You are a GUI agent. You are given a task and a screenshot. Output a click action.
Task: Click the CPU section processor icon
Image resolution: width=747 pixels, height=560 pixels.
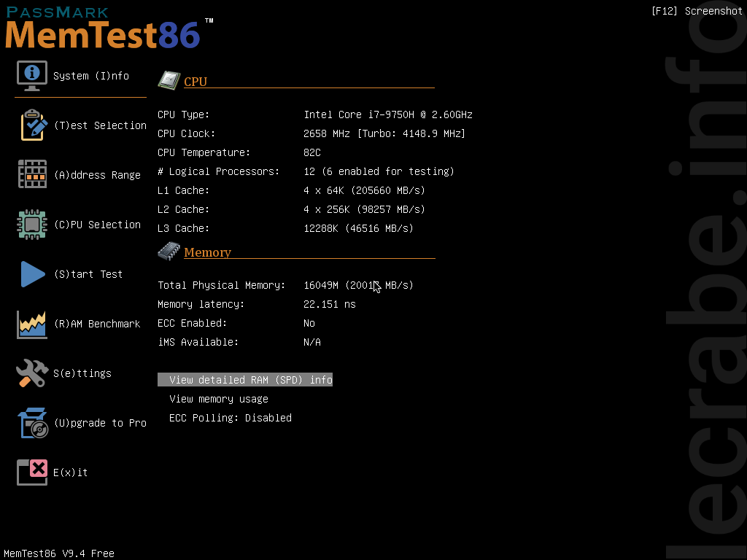tap(169, 80)
